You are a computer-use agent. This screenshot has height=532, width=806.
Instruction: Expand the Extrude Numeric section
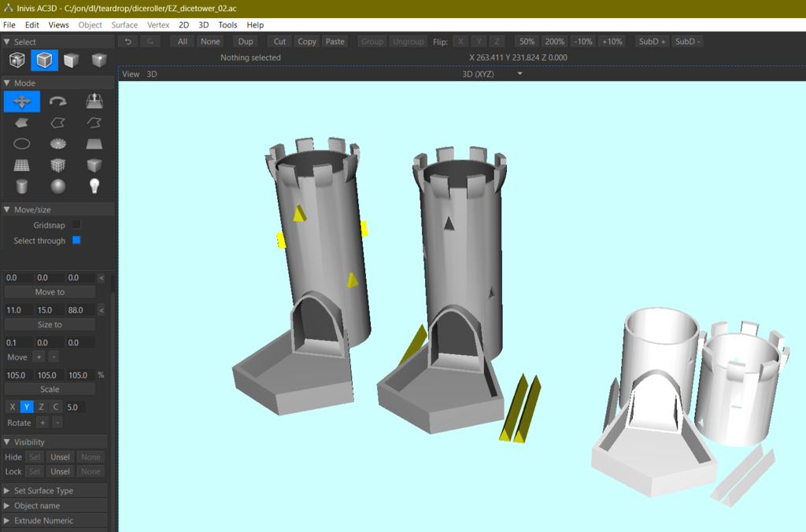click(43, 521)
